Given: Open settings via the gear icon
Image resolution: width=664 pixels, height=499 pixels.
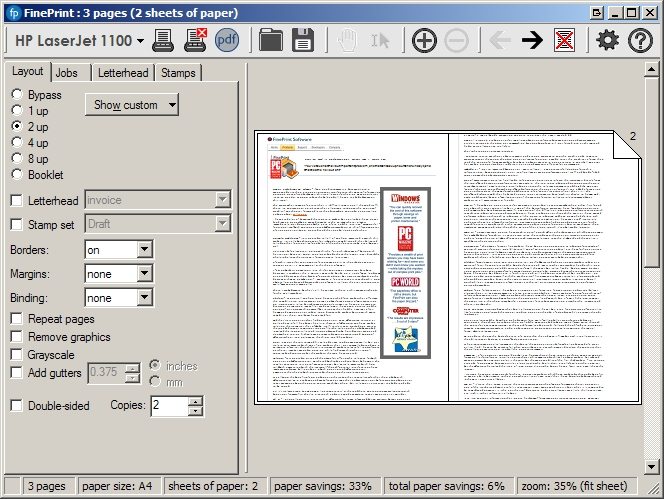Looking at the screenshot, I should coord(607,40).
